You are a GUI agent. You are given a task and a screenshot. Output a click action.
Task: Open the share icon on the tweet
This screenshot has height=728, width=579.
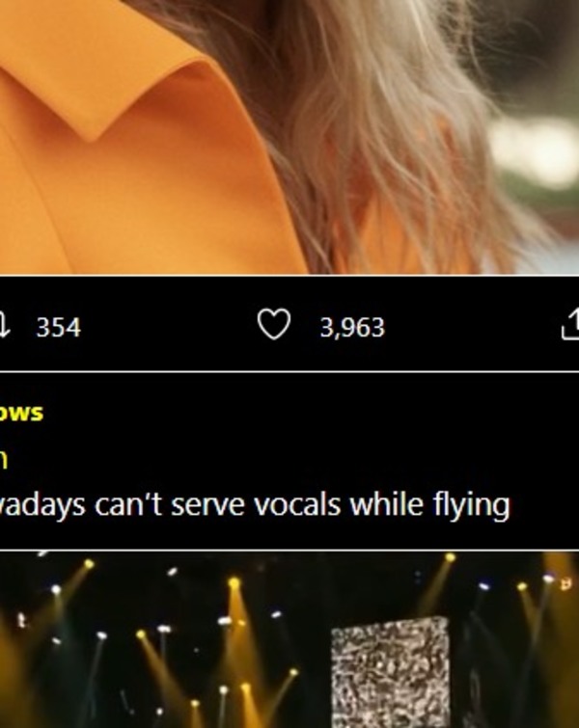570,326
